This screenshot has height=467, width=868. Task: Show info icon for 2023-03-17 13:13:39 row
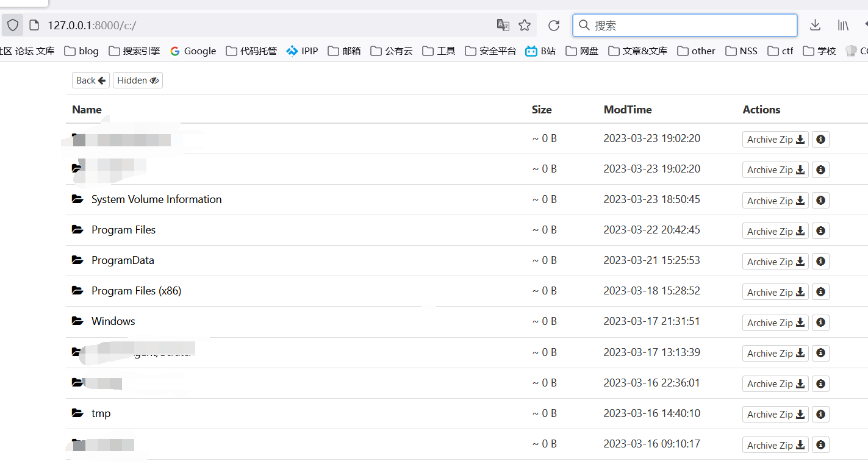pos(820,353)
